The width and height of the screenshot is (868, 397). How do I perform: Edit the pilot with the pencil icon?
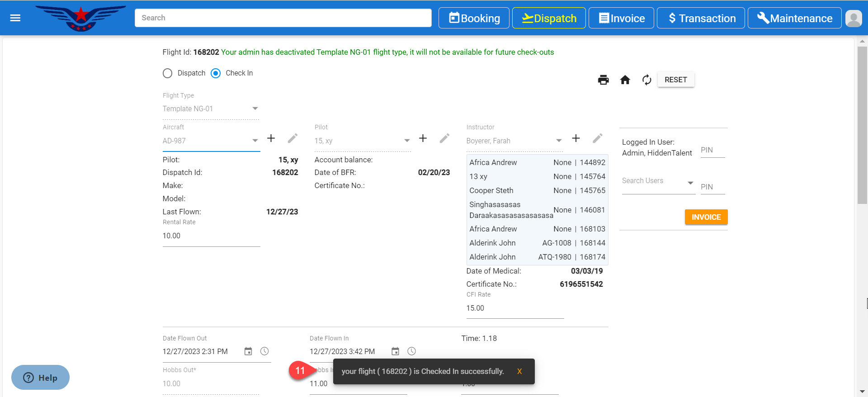444,138
